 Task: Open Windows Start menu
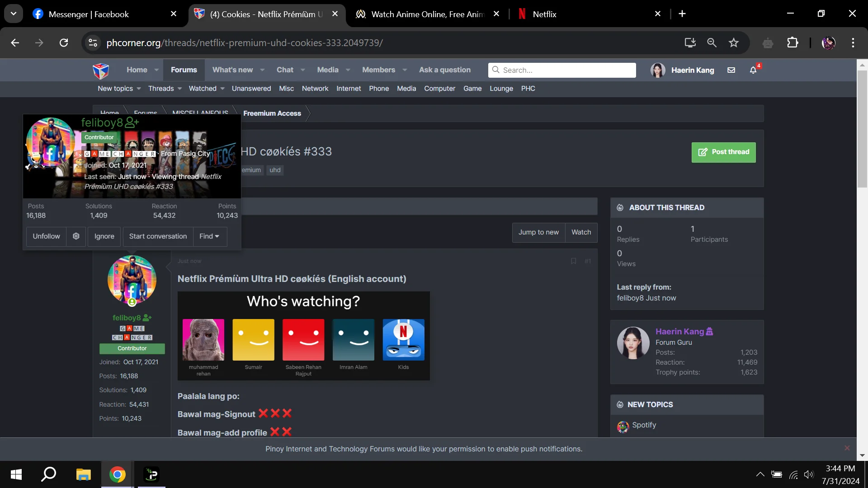tap(16, 474)
